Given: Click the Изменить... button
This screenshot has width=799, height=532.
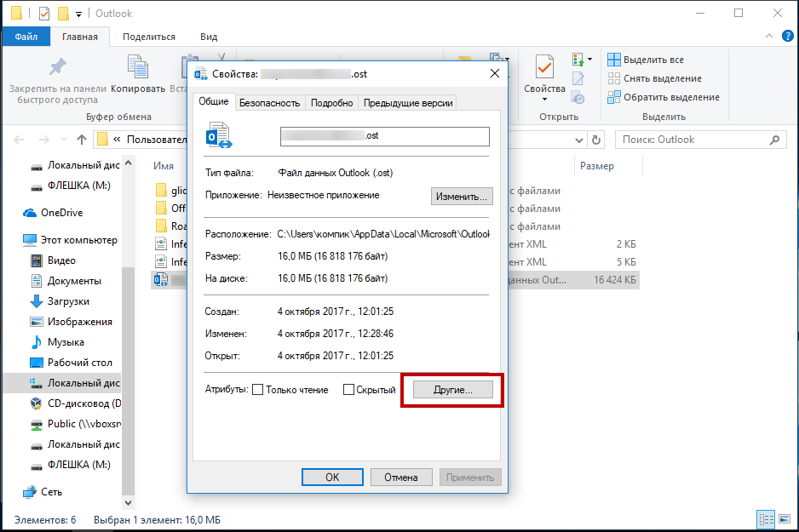Looking at the screenshot, I should pos(462,197).
